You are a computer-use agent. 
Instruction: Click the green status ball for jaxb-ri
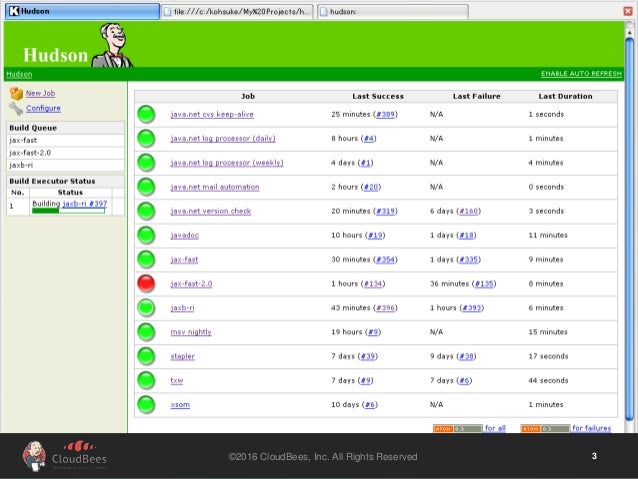tap(146, 308)
